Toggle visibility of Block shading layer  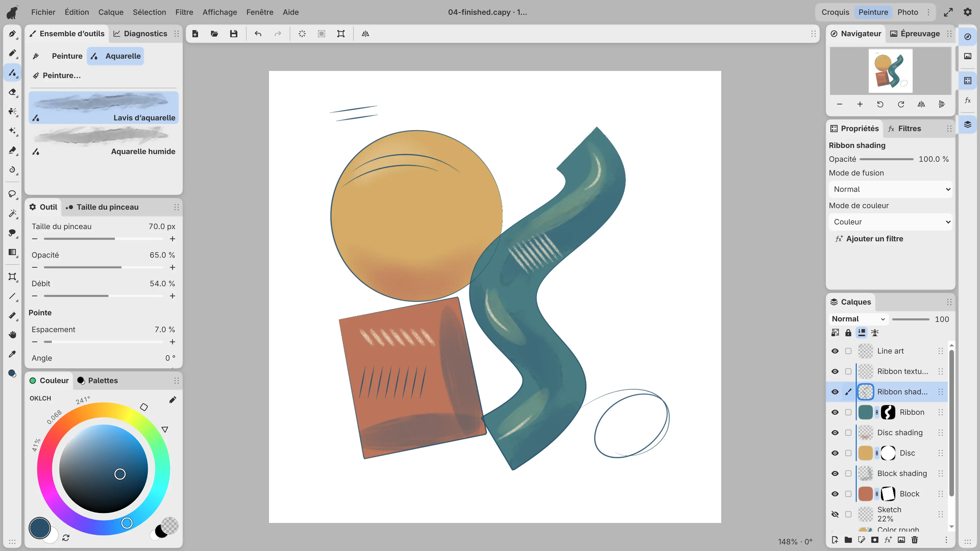click(x=835, y=473)
